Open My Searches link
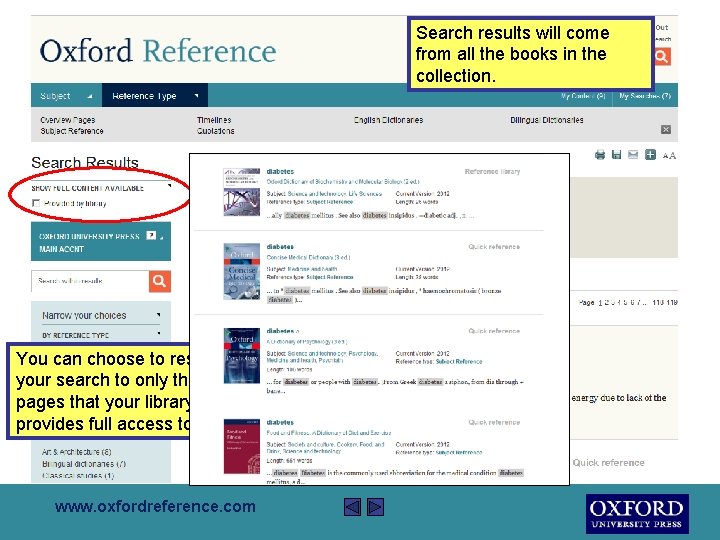The height and width of the screenshot is (540, 720). point(645,96)
